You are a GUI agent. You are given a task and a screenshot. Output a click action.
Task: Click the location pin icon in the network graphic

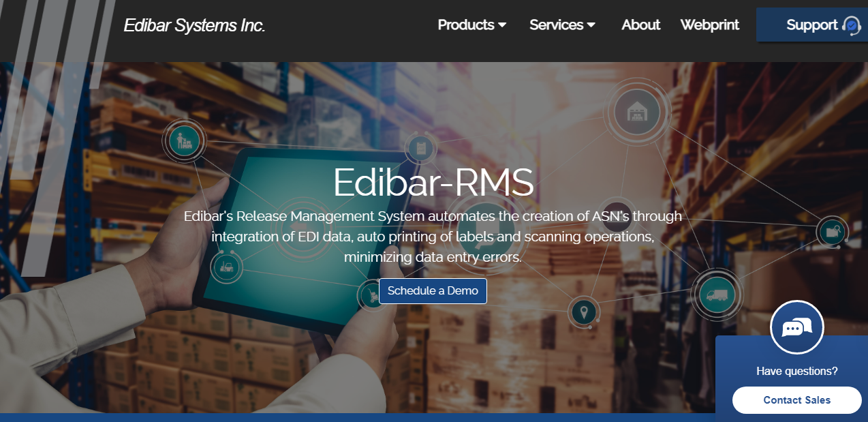(584, 312)
